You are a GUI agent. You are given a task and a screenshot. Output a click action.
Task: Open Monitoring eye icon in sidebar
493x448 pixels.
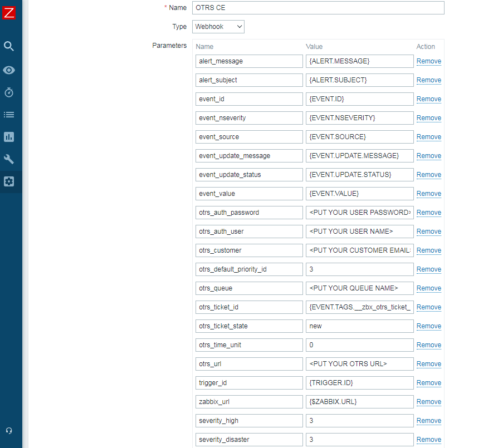tap(9, 70)
